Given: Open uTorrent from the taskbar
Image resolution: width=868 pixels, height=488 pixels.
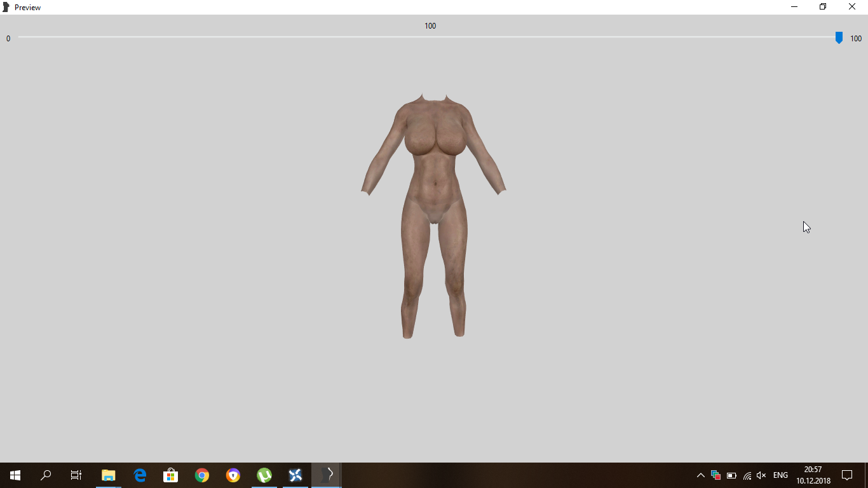Looking at the screenshot, I should (264, 475).
